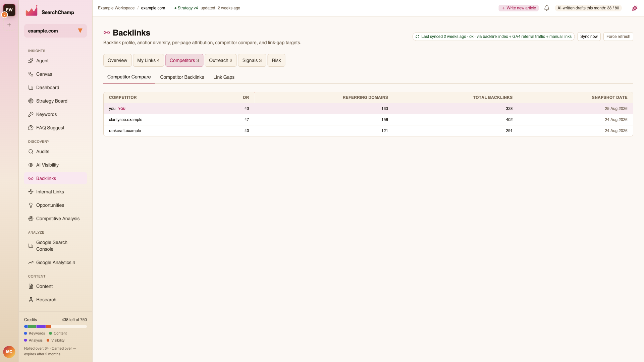The height and width of the screenshot is (362, 644).
Task: Open Research flask icon
Action: (x=31, y=300)
